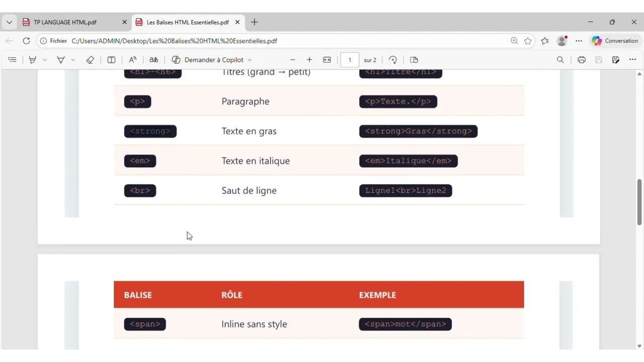Close the Les Balises HTML Essentielles.pdf tab

pos(237,22)
